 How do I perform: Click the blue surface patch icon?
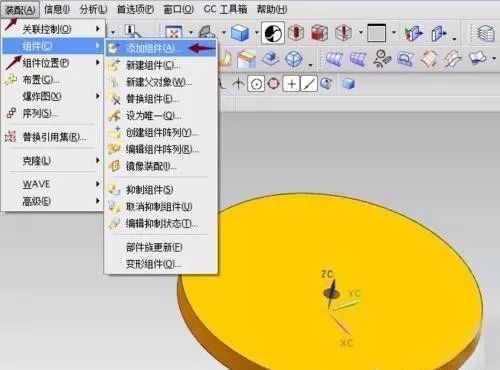point(406,59)
